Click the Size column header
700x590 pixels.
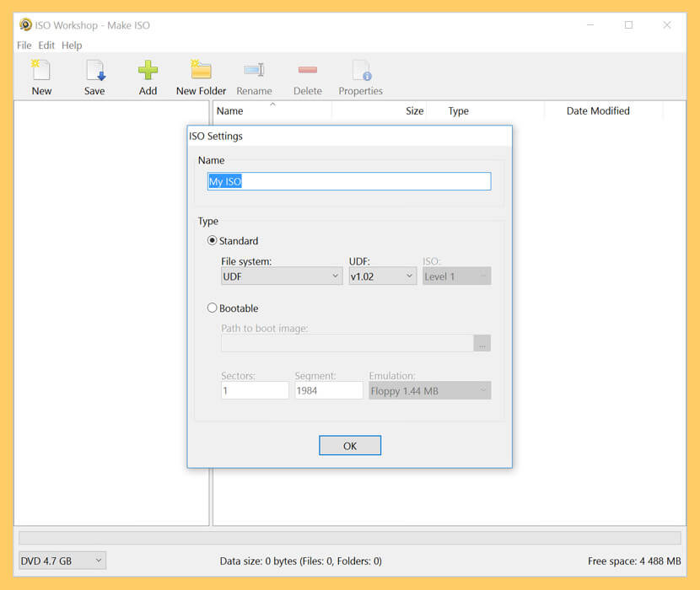414,111
